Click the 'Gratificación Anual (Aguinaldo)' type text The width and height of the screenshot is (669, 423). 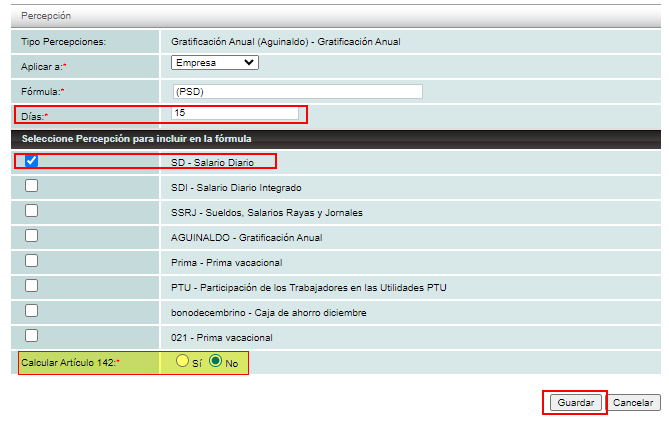272,41
